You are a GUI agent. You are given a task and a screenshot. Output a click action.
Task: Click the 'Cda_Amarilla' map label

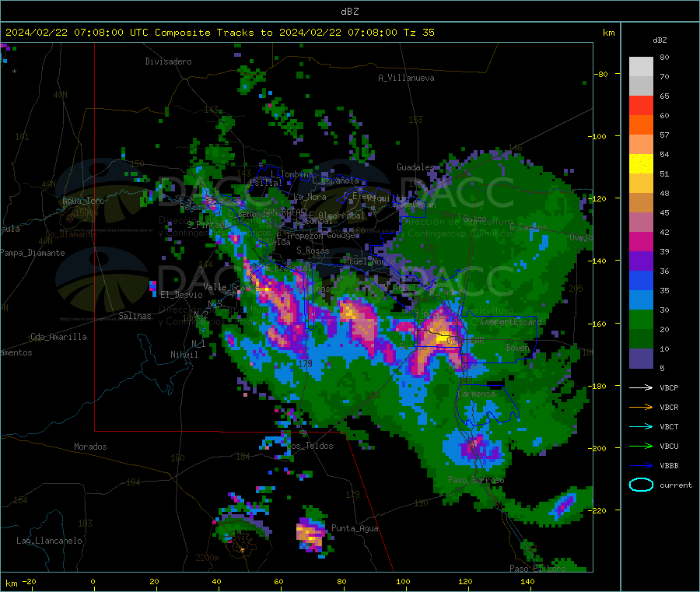(58, 337)
